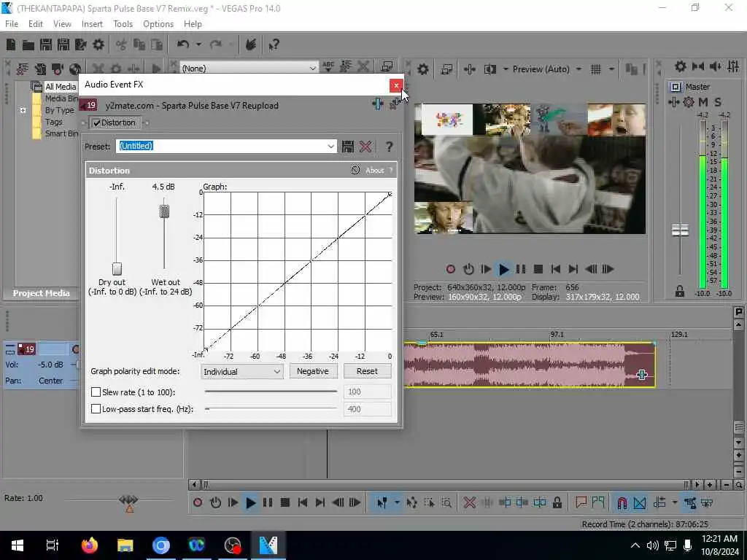Click the Lock Event padlock icon
747x560 pixels.
click(557, 502)
